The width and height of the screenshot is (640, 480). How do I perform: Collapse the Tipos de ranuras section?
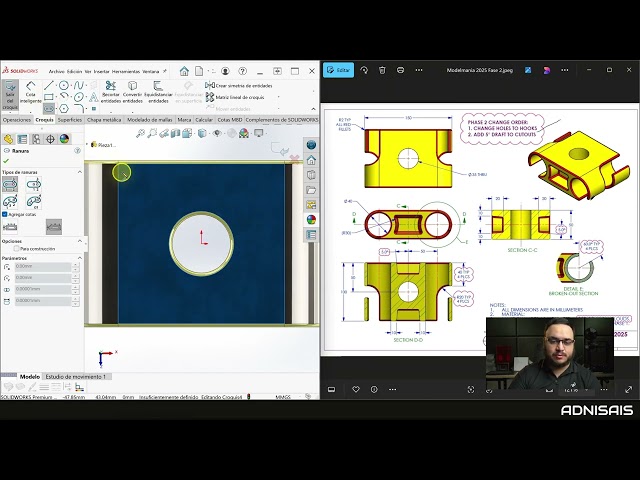point(80,172)
